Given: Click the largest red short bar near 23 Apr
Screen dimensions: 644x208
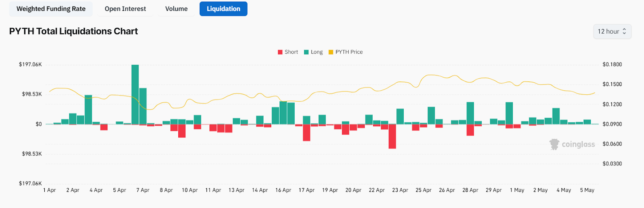Looking at the screenshot, I should pos(392,137).
